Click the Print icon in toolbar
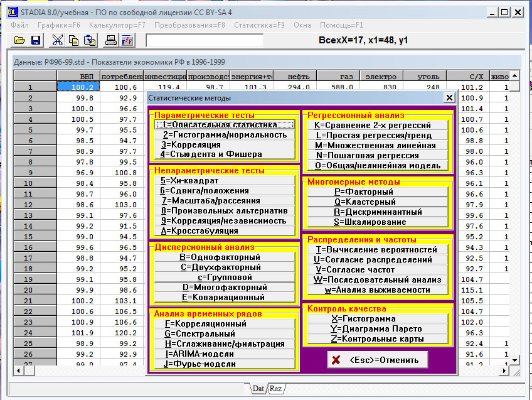 [111, 41]
